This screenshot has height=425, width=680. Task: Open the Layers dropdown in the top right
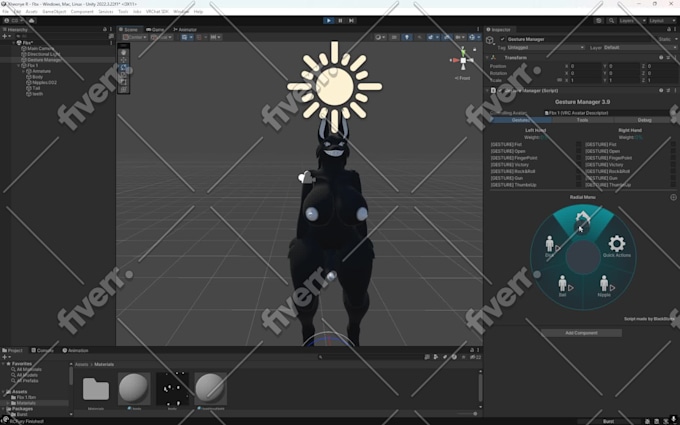pos(632,20)
